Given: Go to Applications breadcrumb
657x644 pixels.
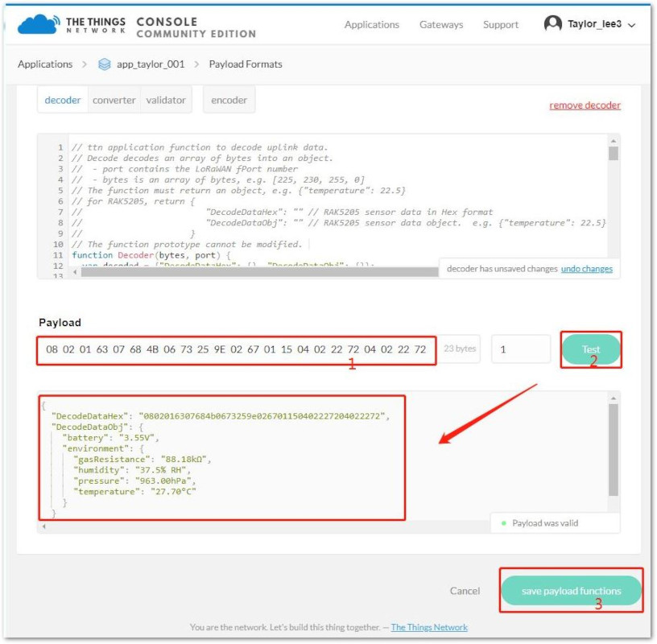Looking at the screenshot, I should coord(45,64).
